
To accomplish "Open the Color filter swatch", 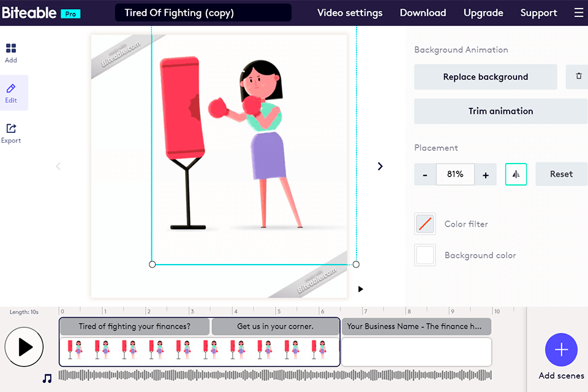I will 425,224.
